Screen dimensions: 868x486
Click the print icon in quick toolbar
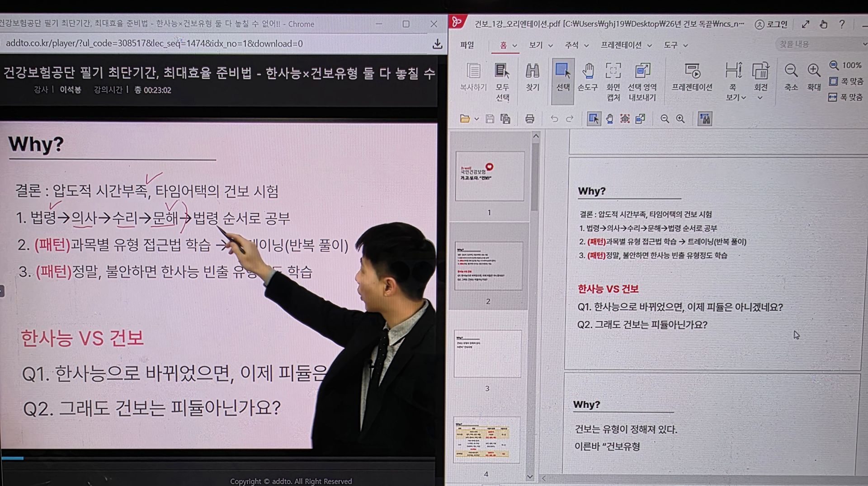click(529, 119)
